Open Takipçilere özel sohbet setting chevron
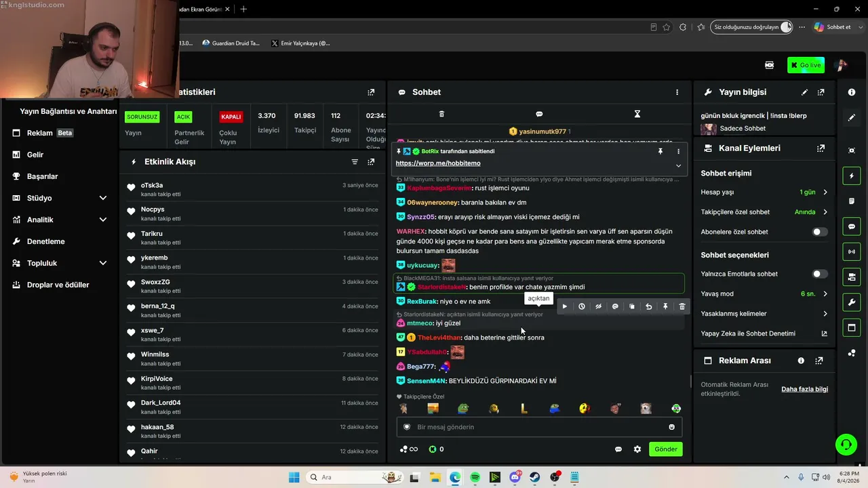 [825, 212]
